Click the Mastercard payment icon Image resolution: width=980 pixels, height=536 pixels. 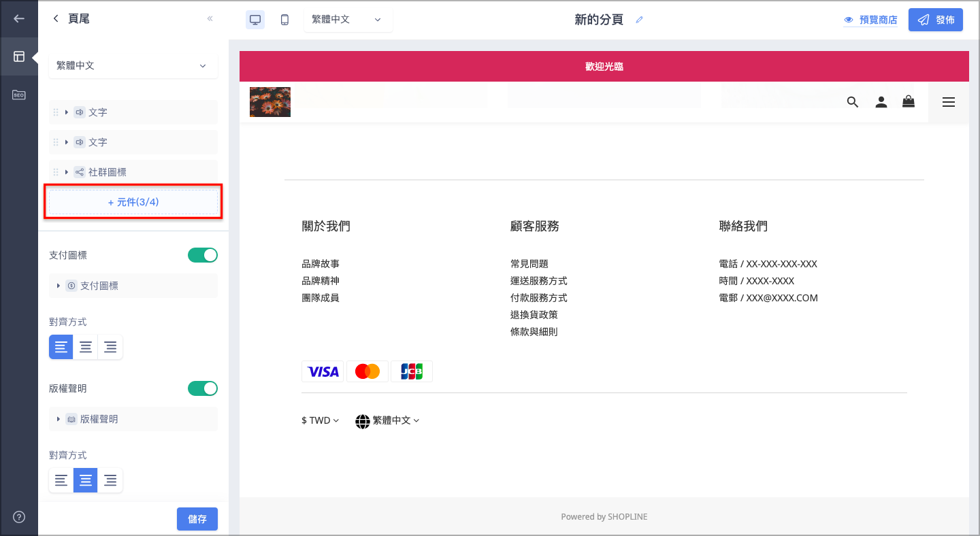(367, 371)
